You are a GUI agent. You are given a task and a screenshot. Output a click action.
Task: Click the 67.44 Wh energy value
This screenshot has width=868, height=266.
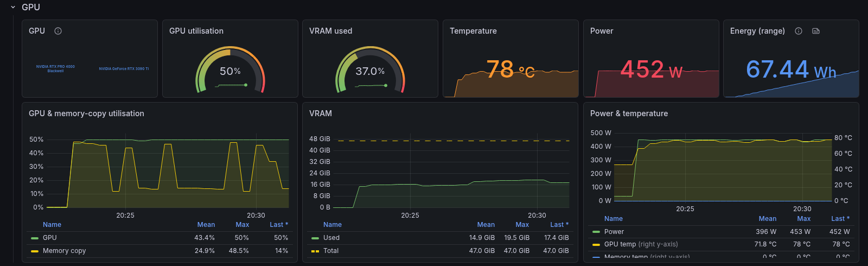[791, 69]
